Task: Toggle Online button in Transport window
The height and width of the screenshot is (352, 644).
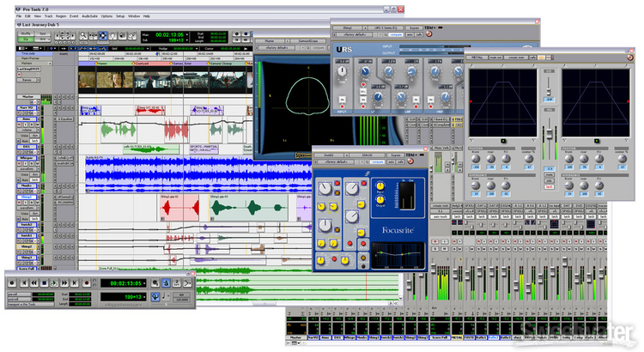Action: point(12,283)
